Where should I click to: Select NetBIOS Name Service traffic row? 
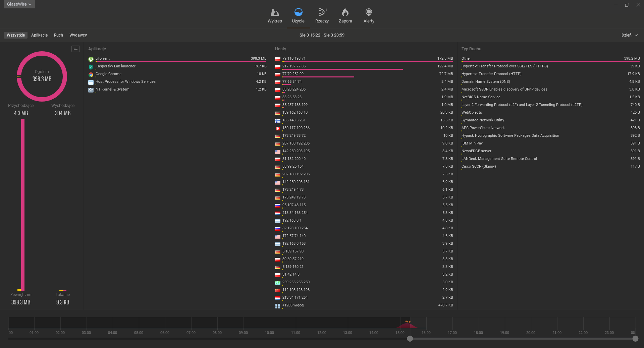[550, 97]
